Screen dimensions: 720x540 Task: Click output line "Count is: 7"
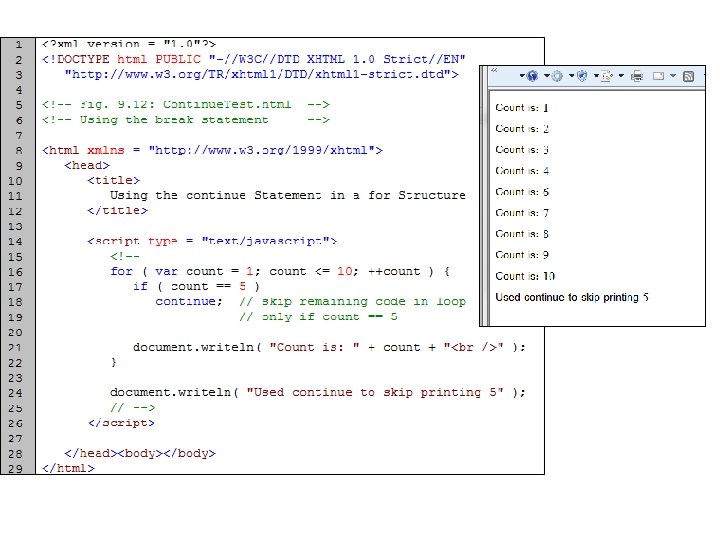coord(522,213)
